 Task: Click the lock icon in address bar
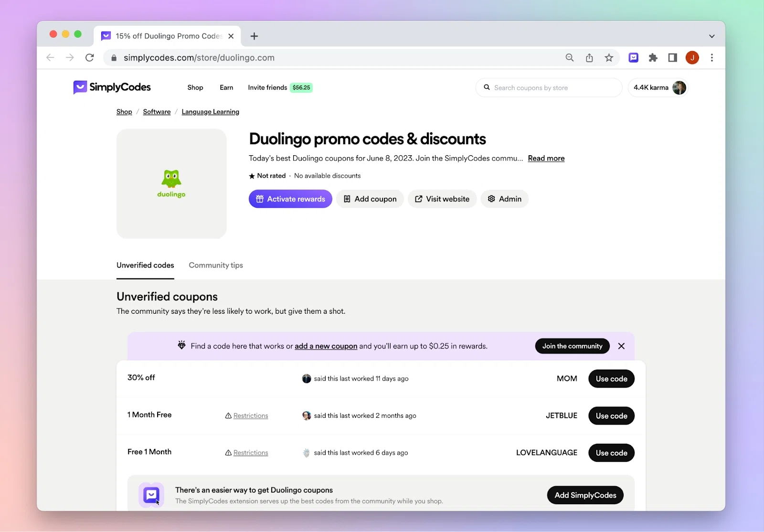(114, 58)
